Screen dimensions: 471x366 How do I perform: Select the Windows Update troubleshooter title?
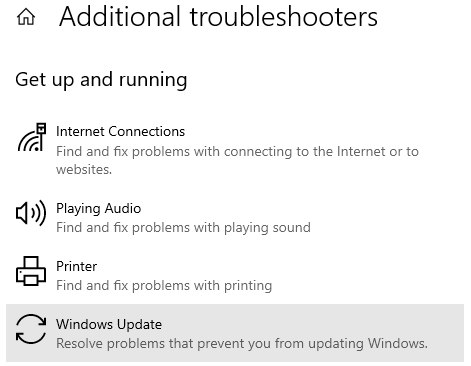click(x=109, y=324)
